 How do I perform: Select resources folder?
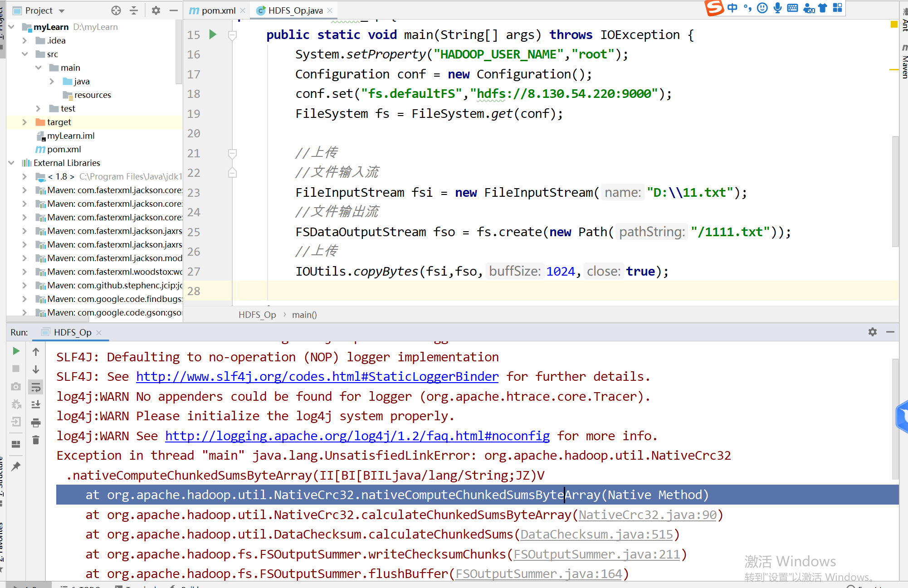[x=93, y=95]
